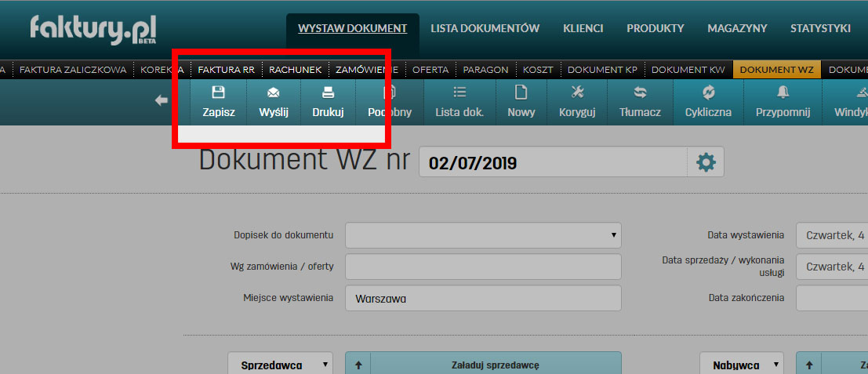The width and height of the screenshot is (868, 374).
Task: Click the Tłumacz translate arrows icon
Action: pyautogui.click(x=641, y=92)
